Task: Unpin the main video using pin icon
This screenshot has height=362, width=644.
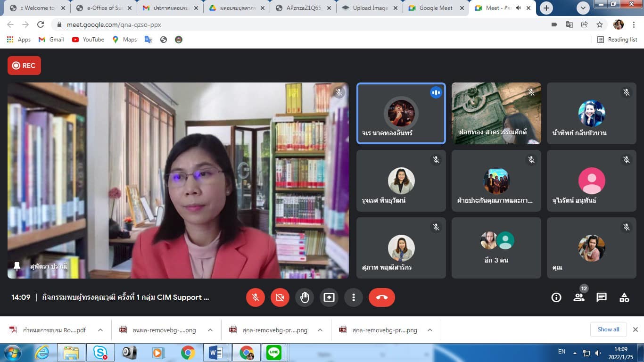Action: click(x=17, y=267)
